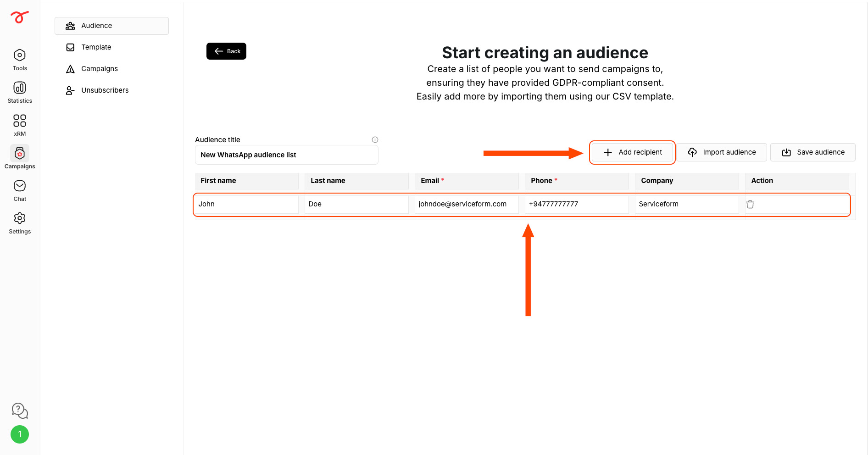This screenshot has width=868, height=455.
Task: Click the phone cell '+94777777777'
Action: pos(577,204)
